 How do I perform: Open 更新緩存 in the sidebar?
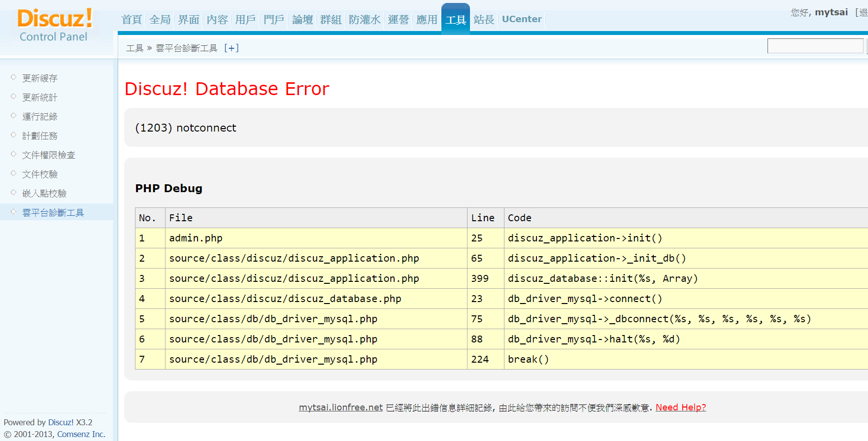pyautogui.click(x=40, y=78)
